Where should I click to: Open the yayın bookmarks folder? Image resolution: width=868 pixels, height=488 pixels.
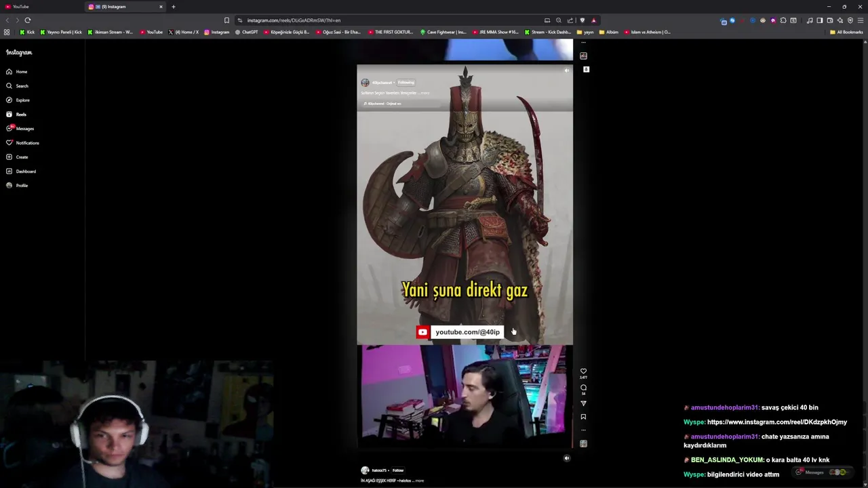click(585, 32)
